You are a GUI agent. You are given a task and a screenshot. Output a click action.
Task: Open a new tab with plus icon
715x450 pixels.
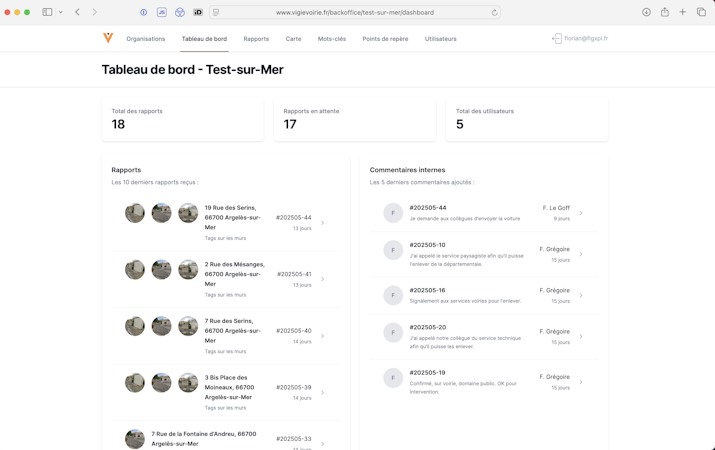click(x=683, y=12)
